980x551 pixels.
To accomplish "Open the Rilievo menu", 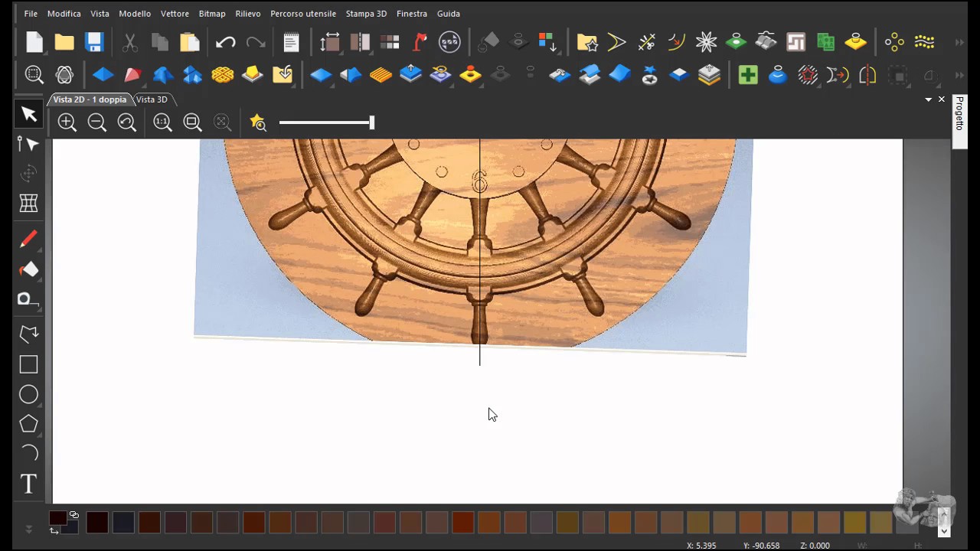I will 248,14.
